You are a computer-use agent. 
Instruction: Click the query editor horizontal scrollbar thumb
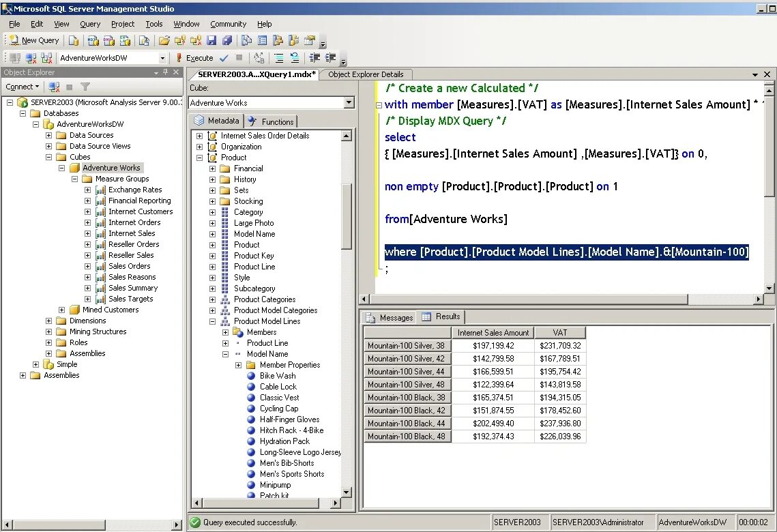point(529,299)
